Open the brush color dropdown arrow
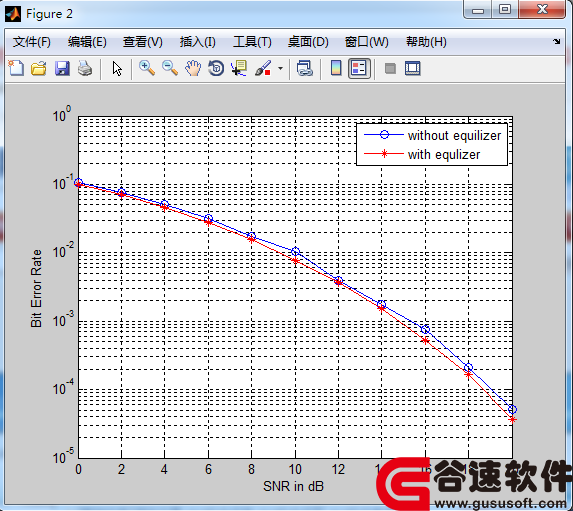This screenshot has width=573, height=511. (x=280, y=68)
